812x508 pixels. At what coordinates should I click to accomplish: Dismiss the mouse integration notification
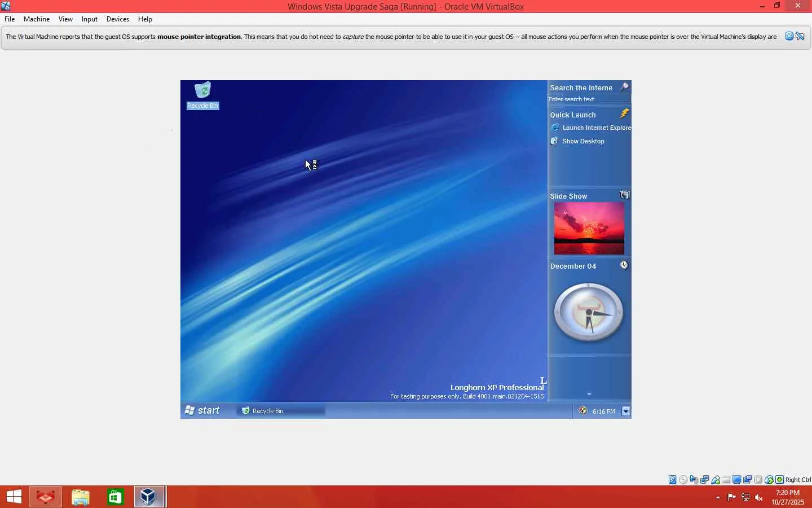pyautogui.click(x=789, y=36)
